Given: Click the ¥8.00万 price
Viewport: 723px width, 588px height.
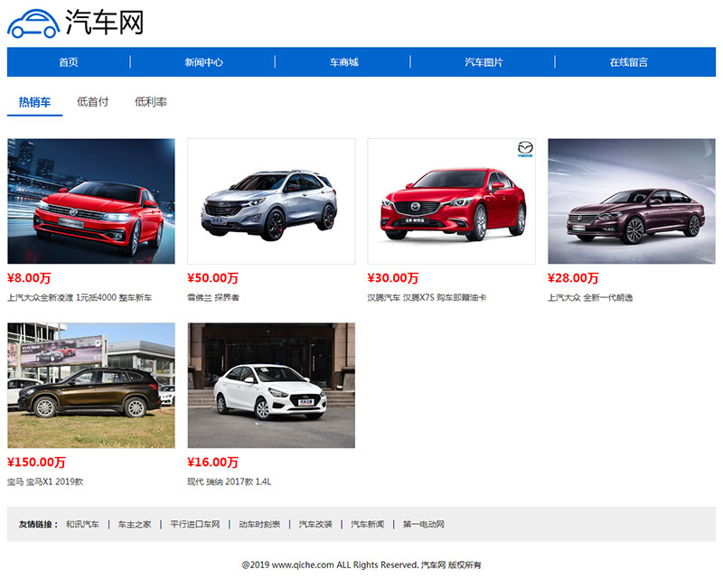Looking at the screenshot, I should (x=29, y=278).
